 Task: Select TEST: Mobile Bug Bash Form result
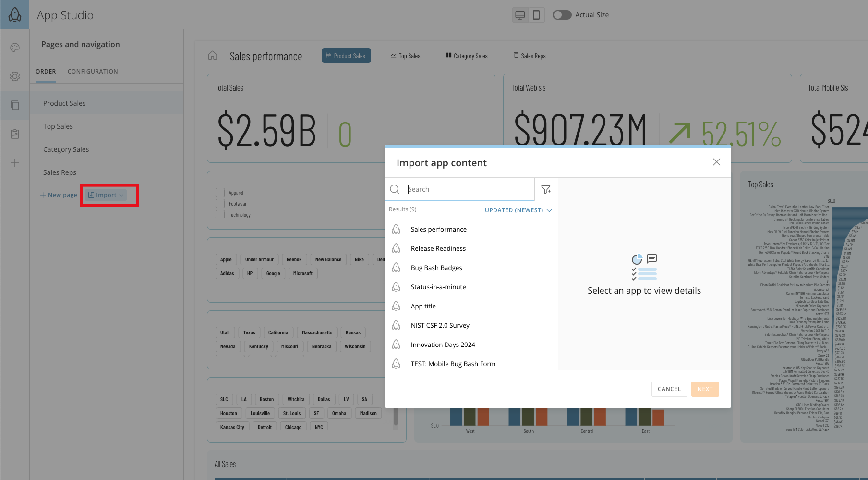[471, 364]
